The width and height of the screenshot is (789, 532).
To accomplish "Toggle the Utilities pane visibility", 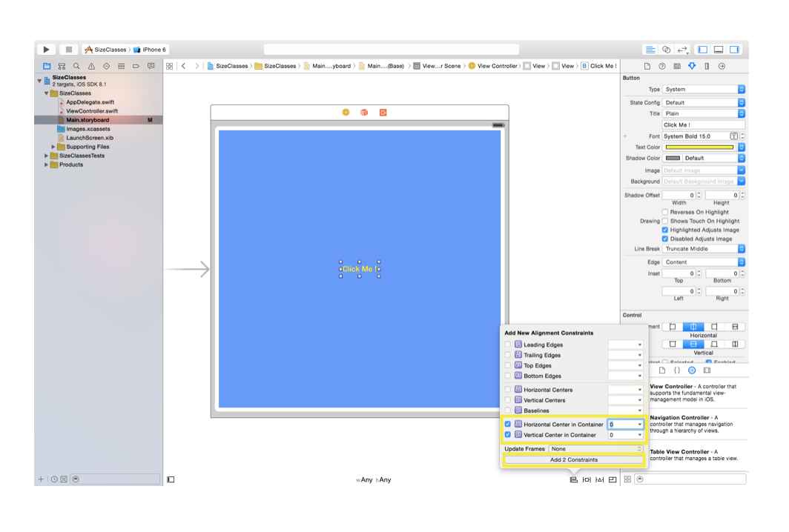I will tap(735, 50).
